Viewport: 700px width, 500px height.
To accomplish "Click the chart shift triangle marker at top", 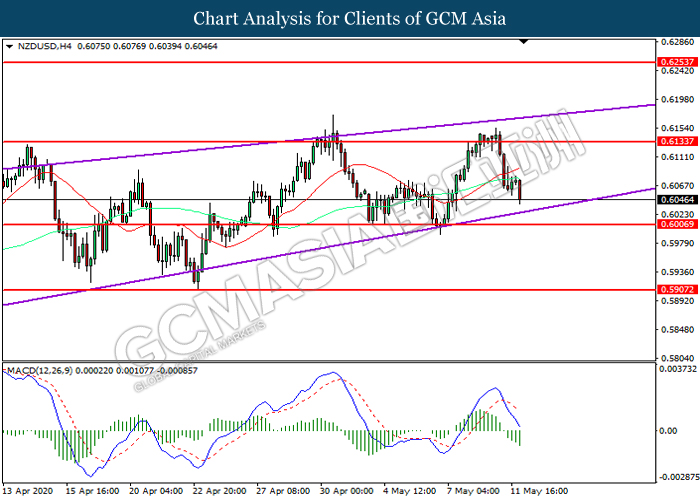I will pyautogui.click(x=523, y=43).
